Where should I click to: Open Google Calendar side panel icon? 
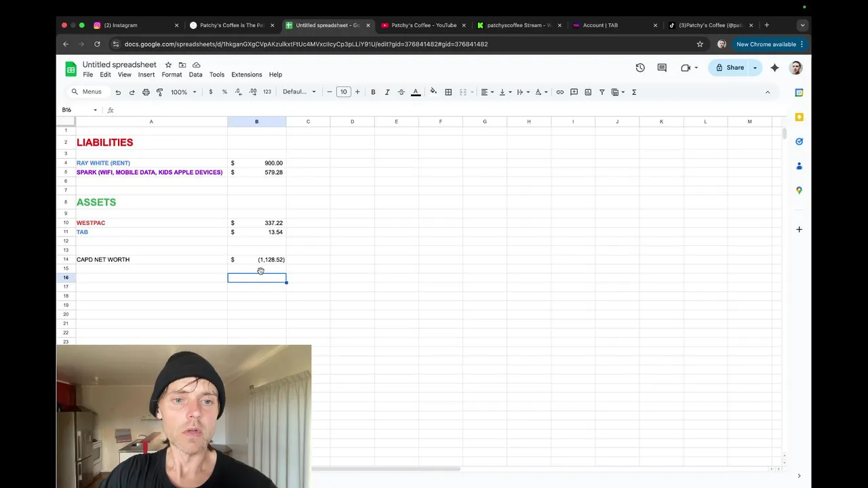pyautogui.click(x=799, y=93)
